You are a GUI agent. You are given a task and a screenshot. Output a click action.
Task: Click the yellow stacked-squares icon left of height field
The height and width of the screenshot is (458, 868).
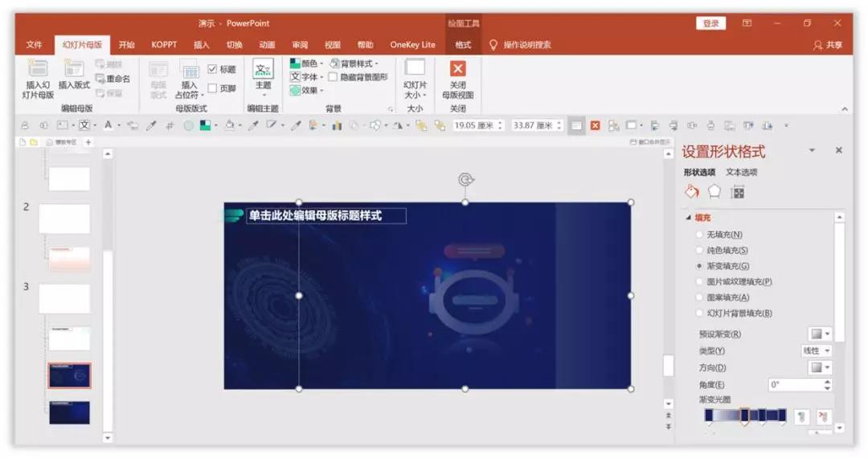[x=440, y=125]
